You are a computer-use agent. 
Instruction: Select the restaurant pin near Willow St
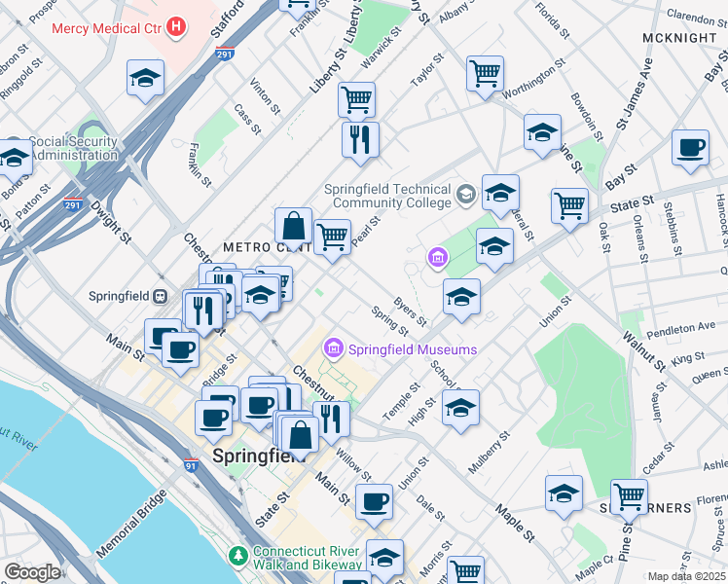pyautogui.click(x=331, y=419)
